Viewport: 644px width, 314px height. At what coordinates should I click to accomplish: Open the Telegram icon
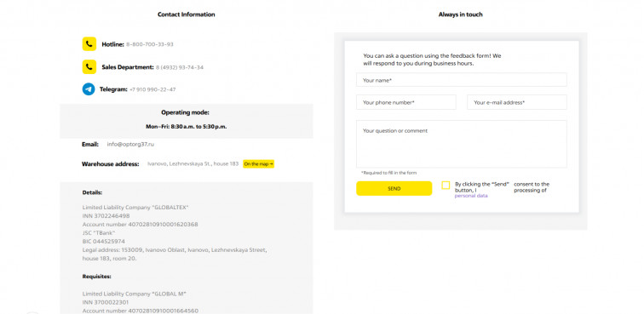tap(89, 89)
